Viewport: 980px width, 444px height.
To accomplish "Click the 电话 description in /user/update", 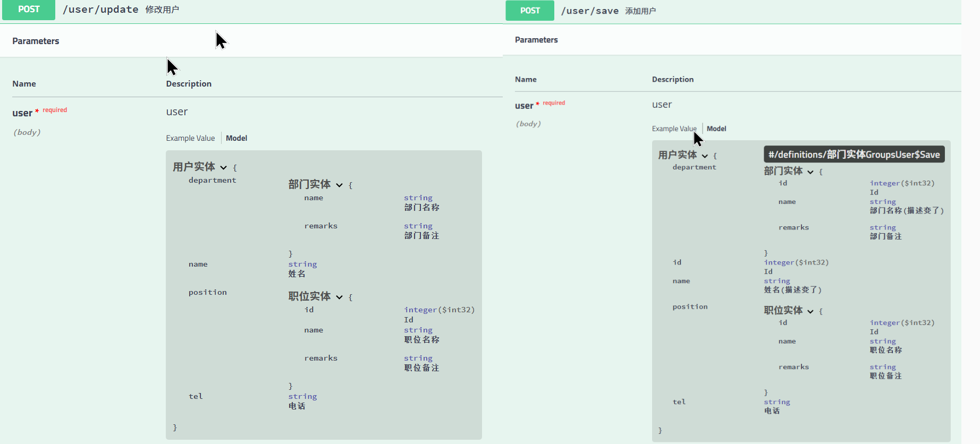I will [297, 406].
